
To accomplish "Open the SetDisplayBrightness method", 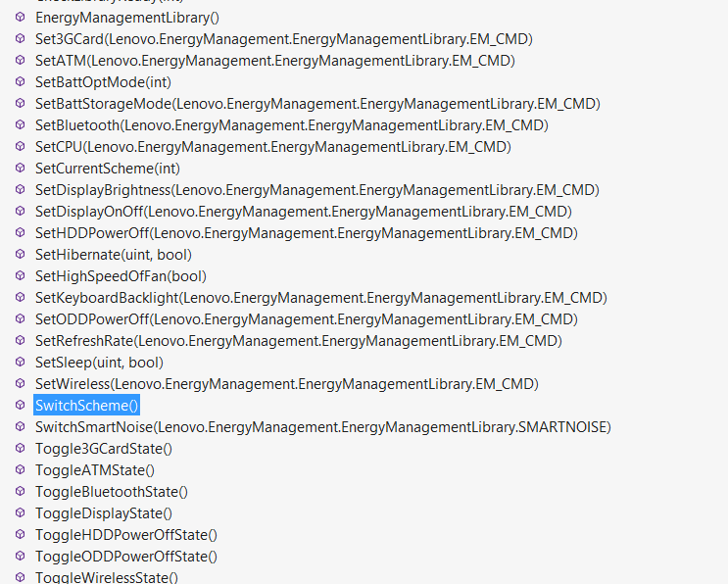I will (x=317, y=190).
